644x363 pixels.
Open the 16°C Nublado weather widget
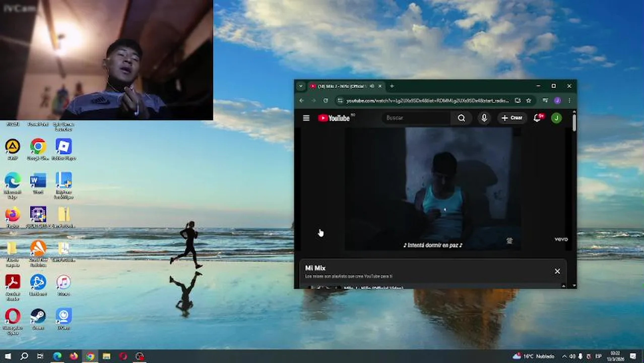pos(533,356)
